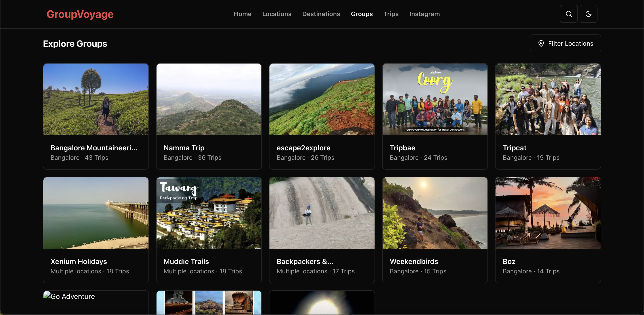Click Xenium Holidays 'Multiple locations · 18 Trips'
The image size is (644, 315).
pyautogui.click(x=89, y=271)
